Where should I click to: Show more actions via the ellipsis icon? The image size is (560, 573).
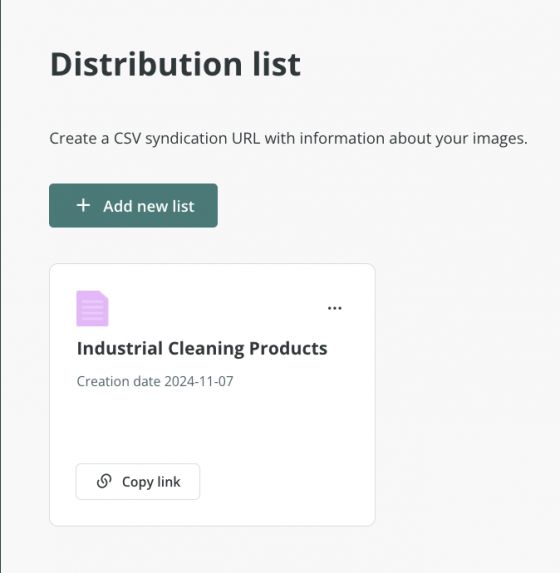(334, 308)
